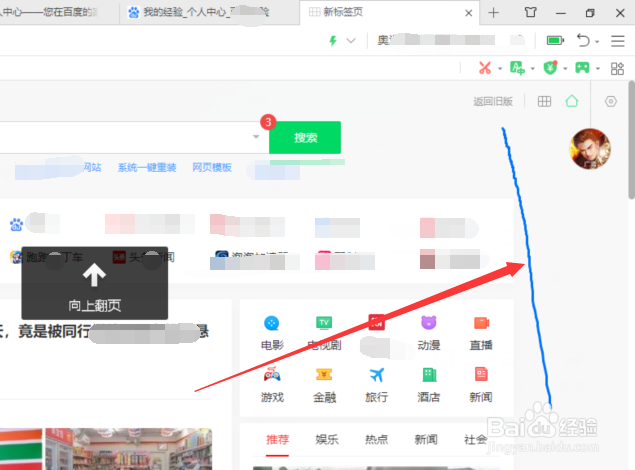The width and height of the screenshot is (635, 470).
Task: Click the page vertical scrollbar thumb
Action: click(x=631, y=140)
